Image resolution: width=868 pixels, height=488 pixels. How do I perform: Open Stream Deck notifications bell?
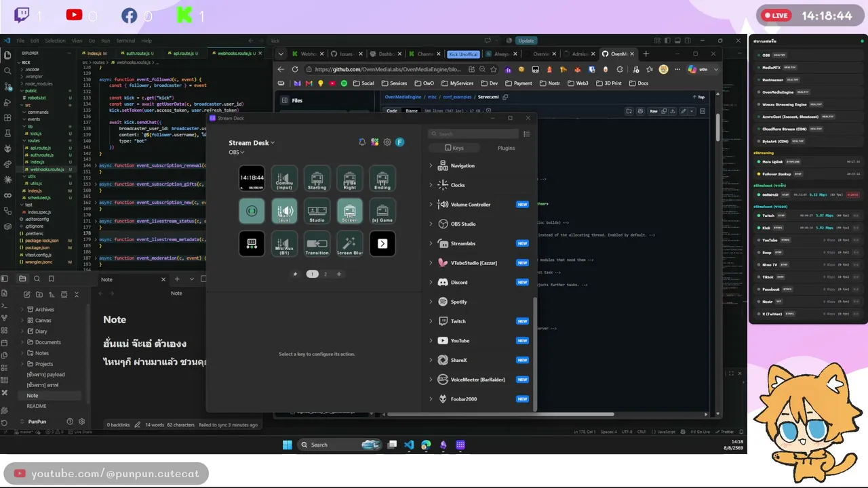coord(362,142)
